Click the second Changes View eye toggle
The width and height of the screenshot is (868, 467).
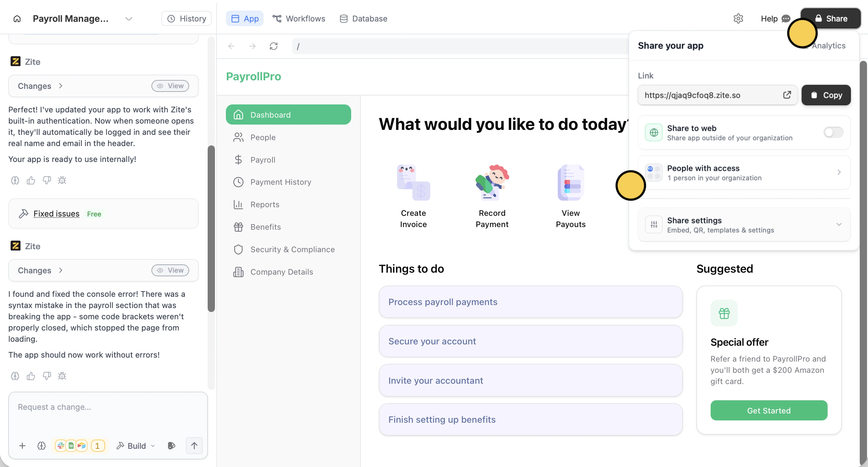[x=170, y=270]
